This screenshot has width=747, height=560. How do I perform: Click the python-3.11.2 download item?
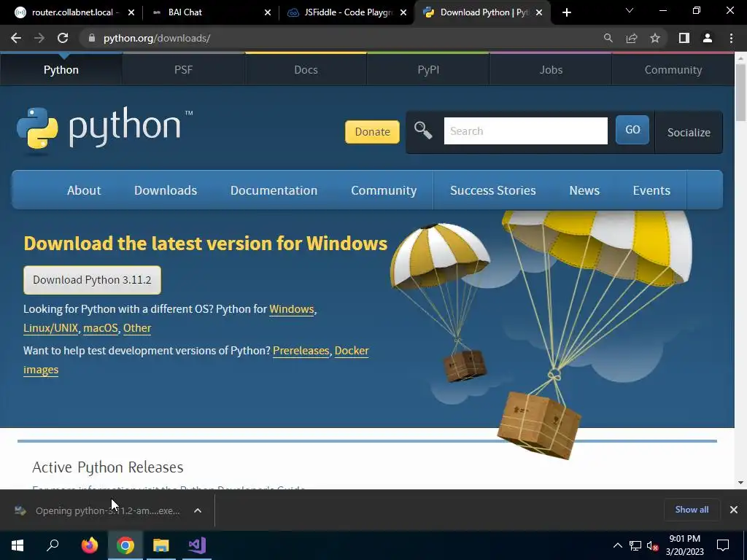pyautogui.click(x=98, y=510)
